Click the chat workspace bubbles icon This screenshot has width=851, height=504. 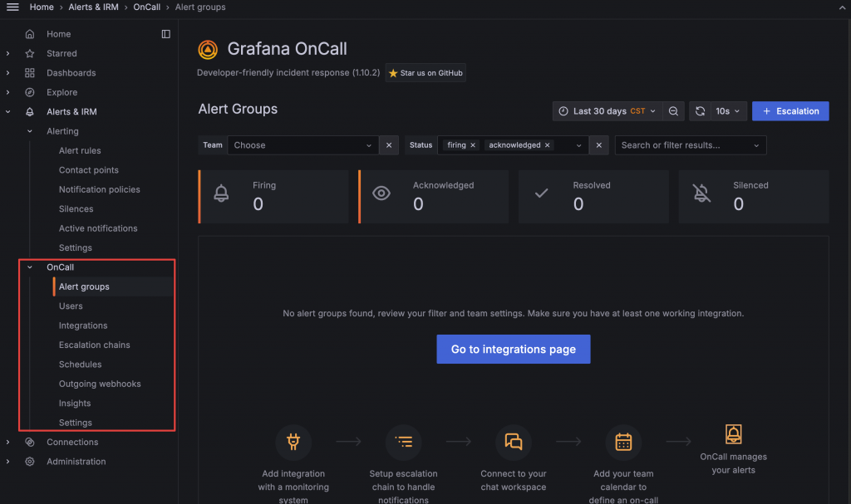click(x=514, y=443)
